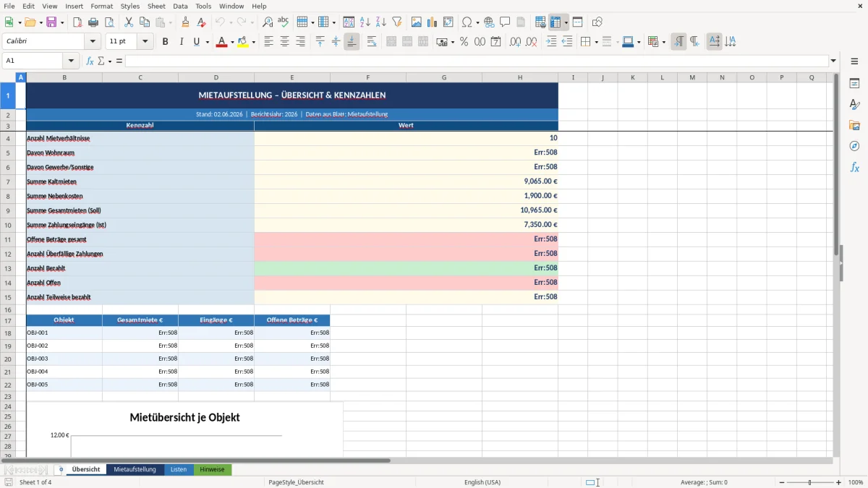
Task: Click the Clone Formatting paintbrush icon
Action: point(186,22)
